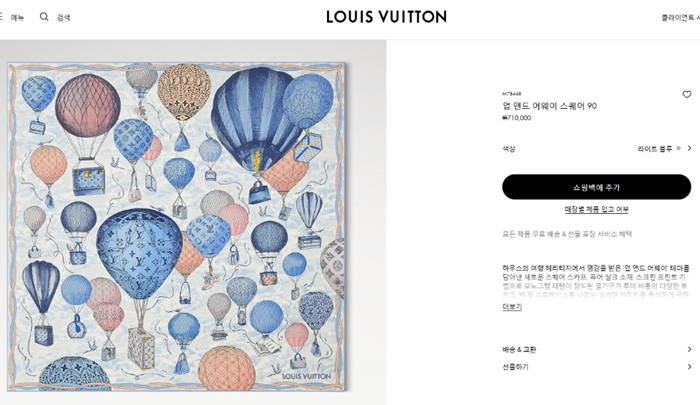Click the 배송 & 교환 row label
This screenshot has height=405, width=700.
519,350
